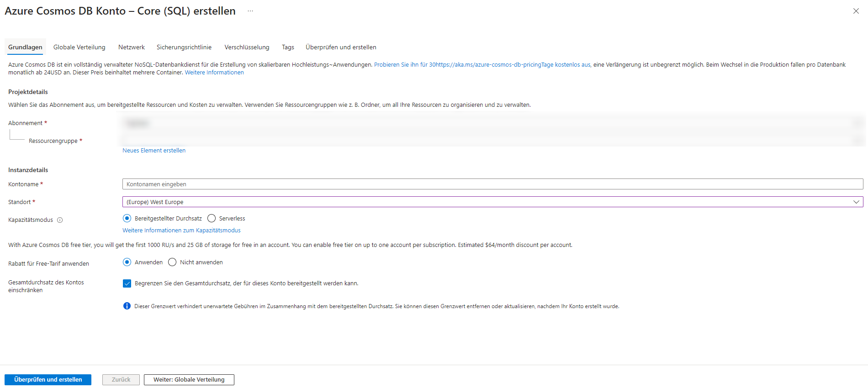This screenshot has width=868, height=388.
Task: Click the Rabatt für Free-Tarif anwenden label
Action: tap(48, 264)
